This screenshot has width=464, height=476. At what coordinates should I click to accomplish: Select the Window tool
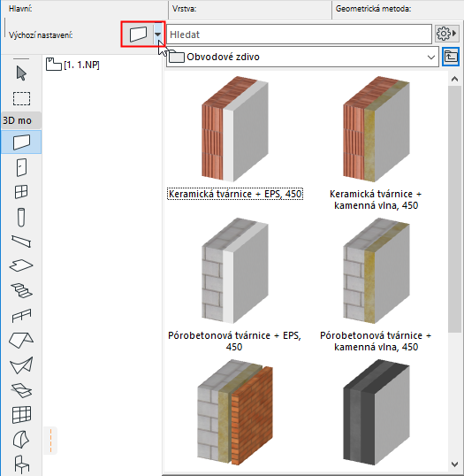point(21,192)
